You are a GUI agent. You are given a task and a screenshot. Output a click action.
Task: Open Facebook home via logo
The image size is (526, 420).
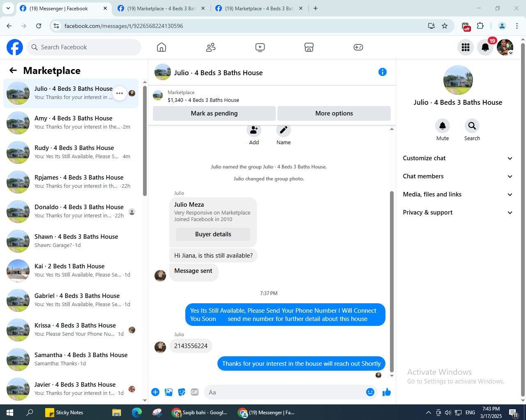[15, 47]
